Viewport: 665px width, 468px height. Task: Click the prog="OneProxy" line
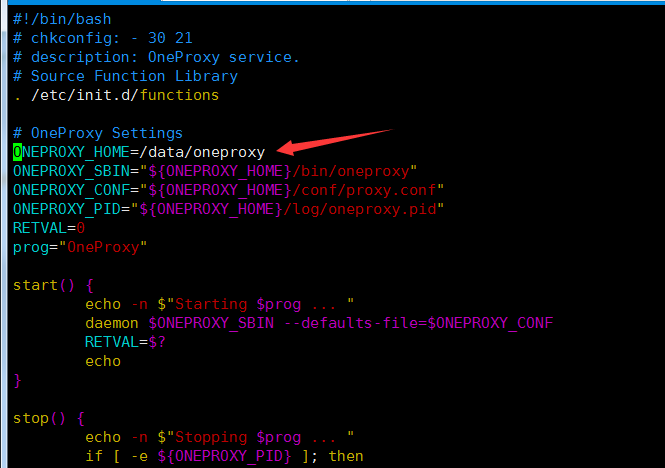pos(80,247)
